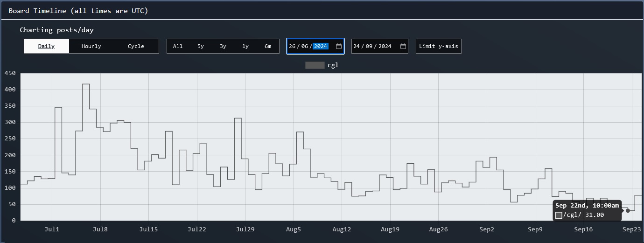Show All time range

[x=178, y=46]
